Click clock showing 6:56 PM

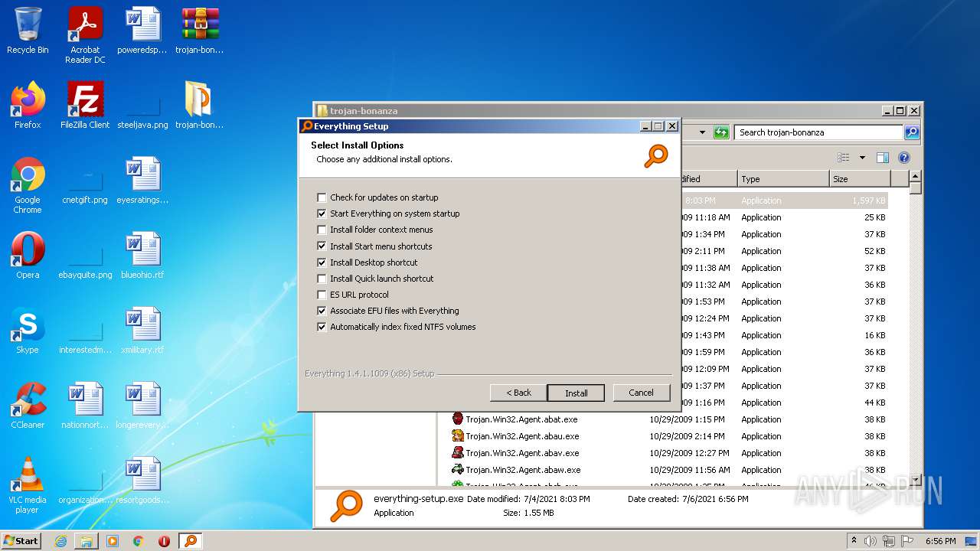click(x=940, y=541)
